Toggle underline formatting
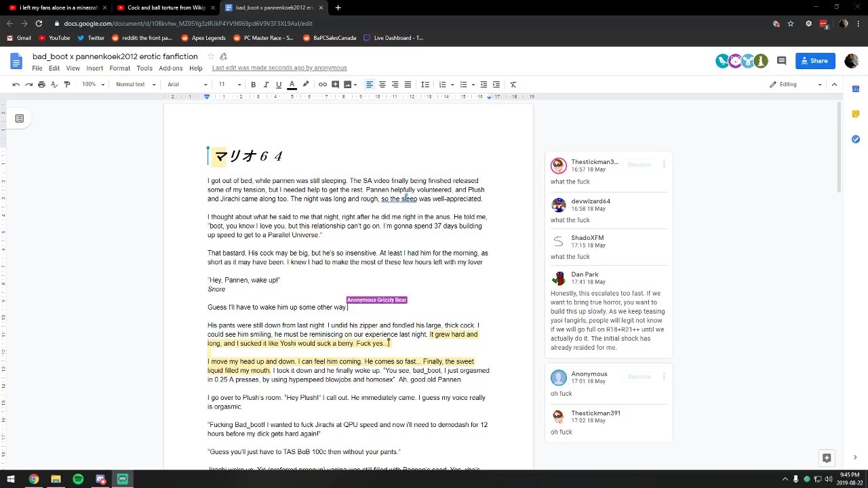The width and height of the screenshot is (868, 488). point(279,85)
